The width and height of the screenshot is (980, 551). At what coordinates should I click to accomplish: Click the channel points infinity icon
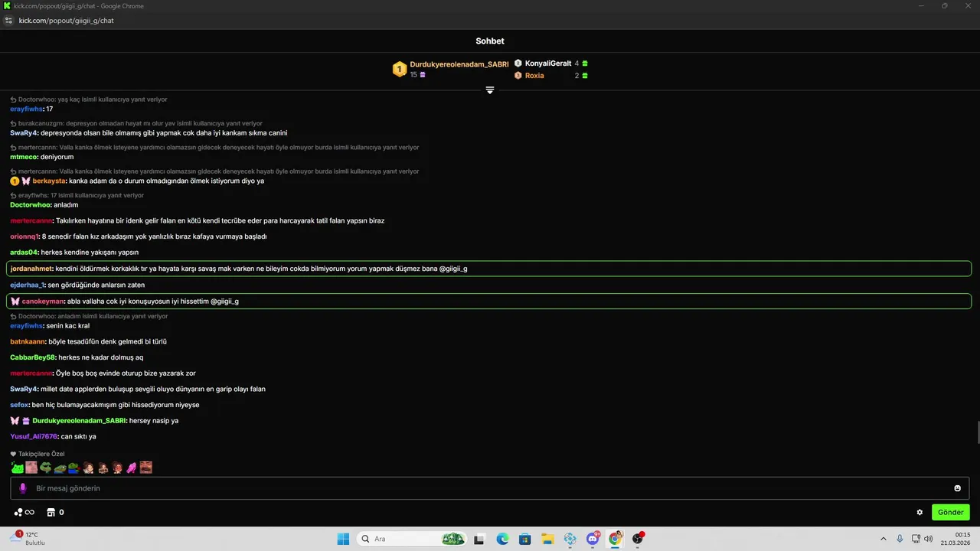pyautogui.click(x=24, y=513)
